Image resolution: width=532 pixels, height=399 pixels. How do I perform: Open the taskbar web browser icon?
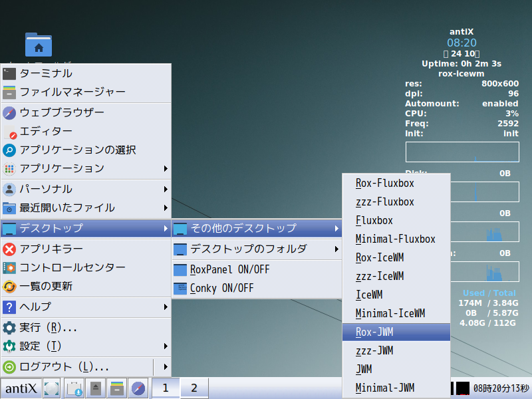[138, 388]
